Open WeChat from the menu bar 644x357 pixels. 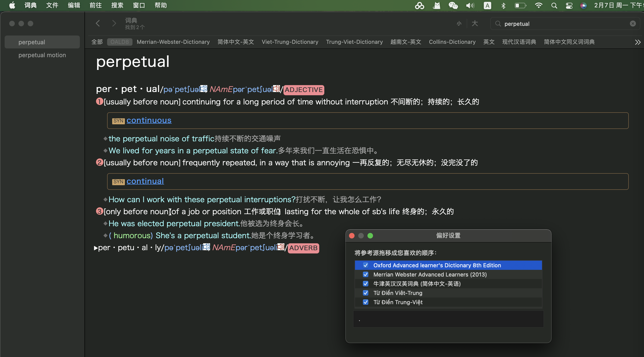pos(453,6)
